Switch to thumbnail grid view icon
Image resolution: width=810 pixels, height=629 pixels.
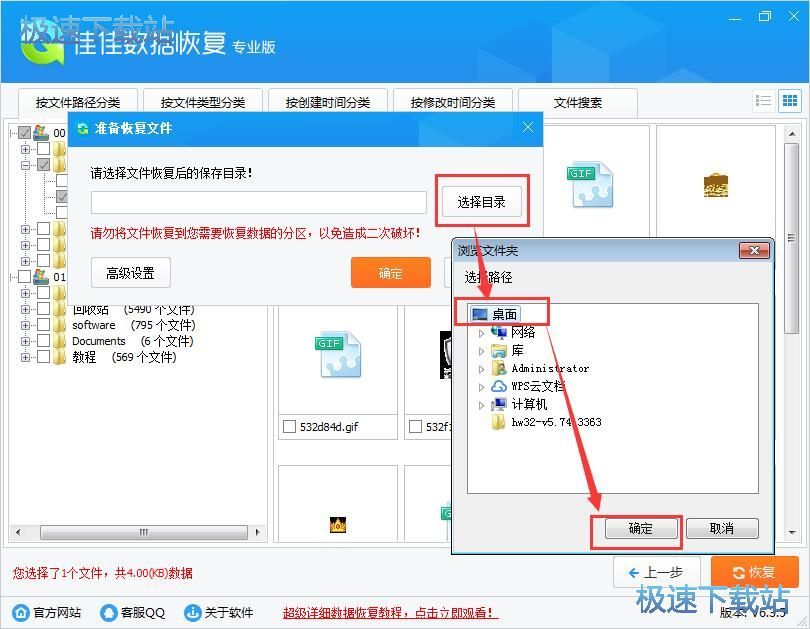(790, 101)
